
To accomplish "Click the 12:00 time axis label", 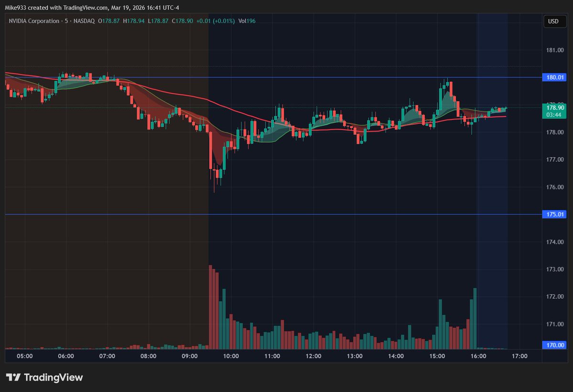I will 314,356.
